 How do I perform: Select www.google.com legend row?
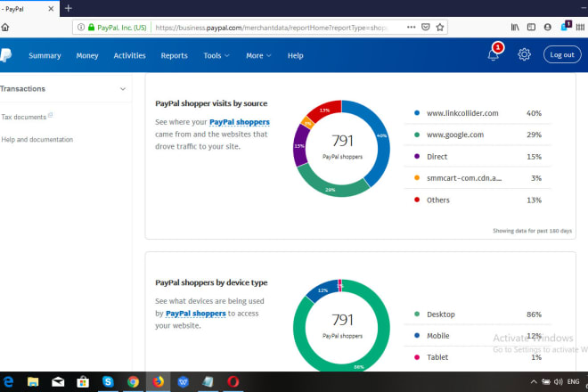point(478,135)
